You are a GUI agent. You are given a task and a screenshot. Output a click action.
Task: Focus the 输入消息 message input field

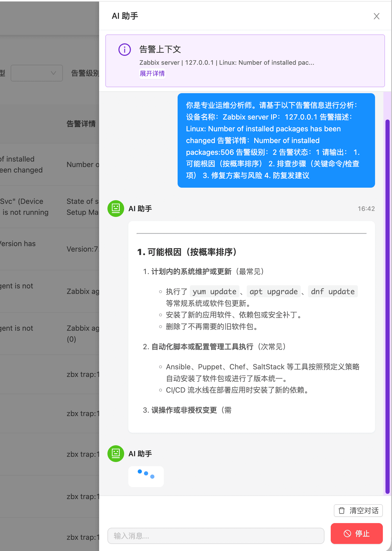216,536
